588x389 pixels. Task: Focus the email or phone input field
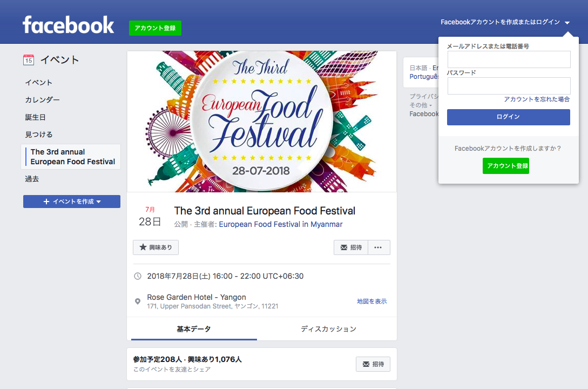509,59
